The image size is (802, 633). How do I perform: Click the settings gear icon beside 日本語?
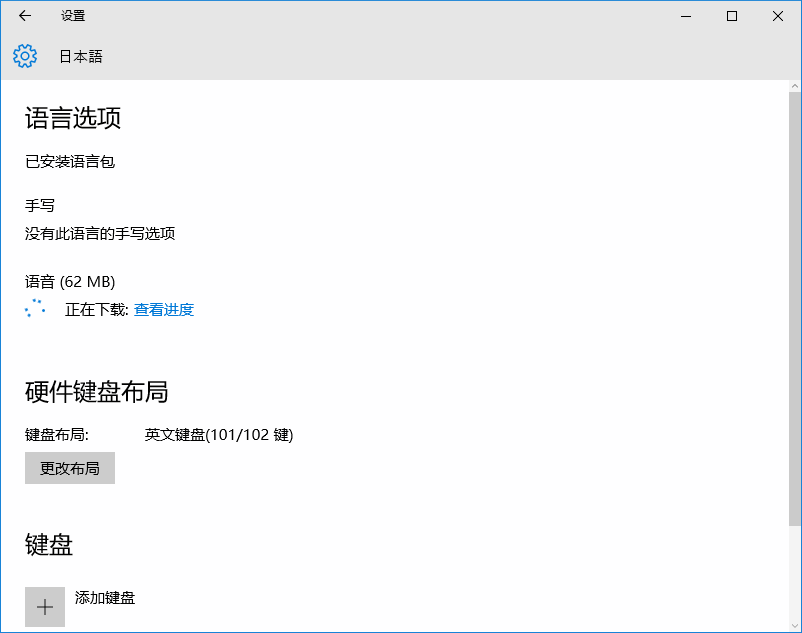click(x=25, y=57)
